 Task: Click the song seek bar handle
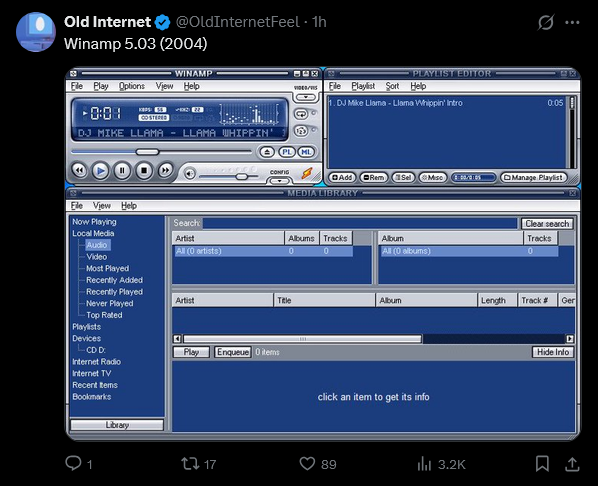[x=148, y=152]
